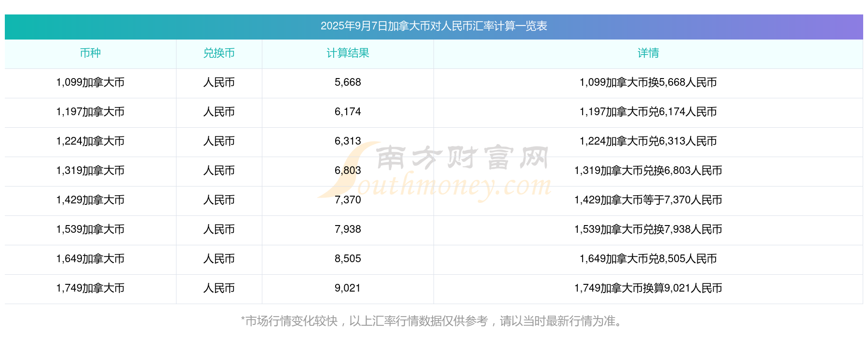This screenshot has height=347, width=868.
Task: Select the result value 7,938
Action: coord(348,229)
